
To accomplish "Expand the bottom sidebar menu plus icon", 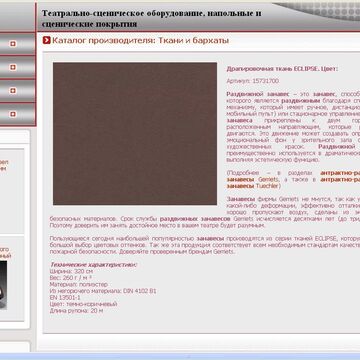I will (x=13, y=114).
